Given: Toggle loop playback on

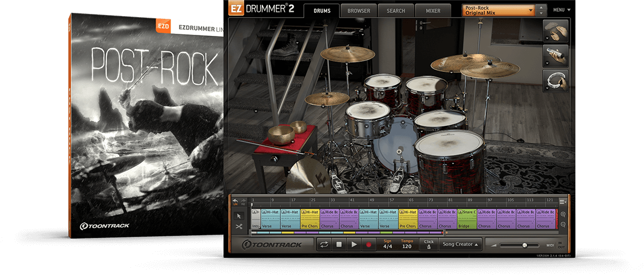Looking at the screenshot, I should (x=324, y=244).
